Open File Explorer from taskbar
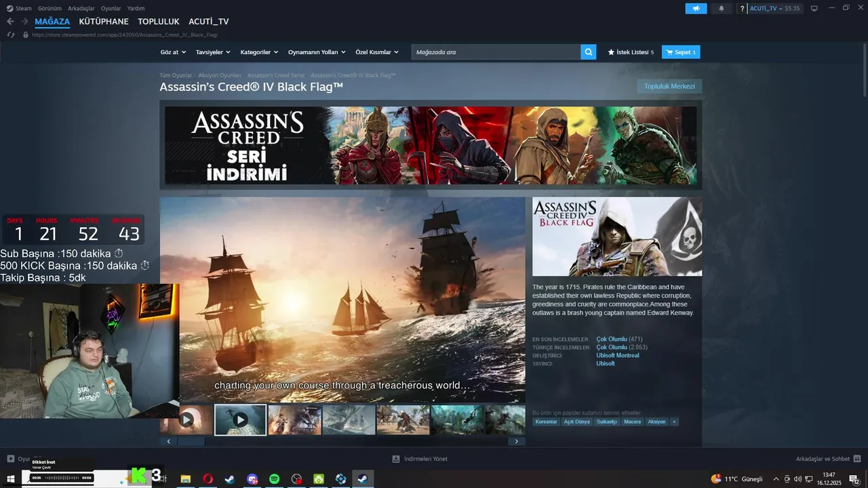This screenshot has width=868, height=488. coord(185,479)
